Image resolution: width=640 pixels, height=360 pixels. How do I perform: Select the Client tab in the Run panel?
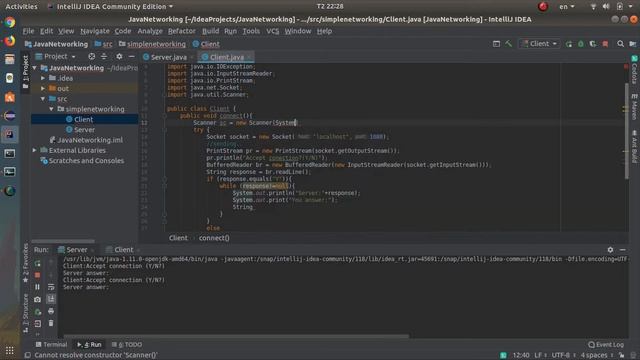[x=123, y=249]
